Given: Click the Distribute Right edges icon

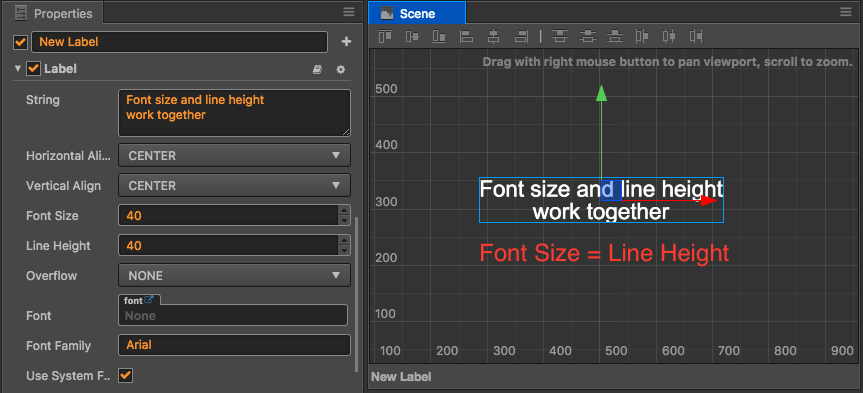Looking at the screenshot, I should (696, 36).
